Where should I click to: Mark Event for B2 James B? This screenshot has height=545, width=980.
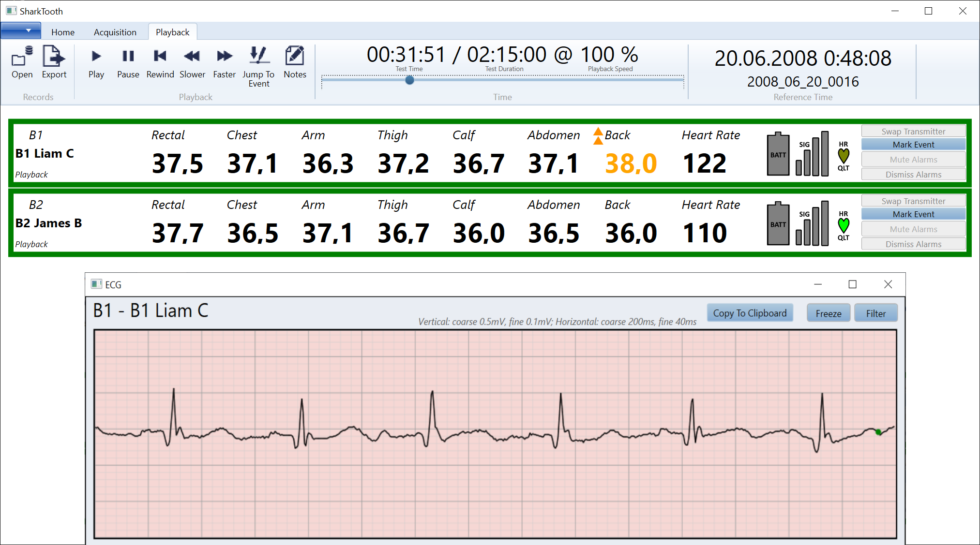tap(913, 214)
